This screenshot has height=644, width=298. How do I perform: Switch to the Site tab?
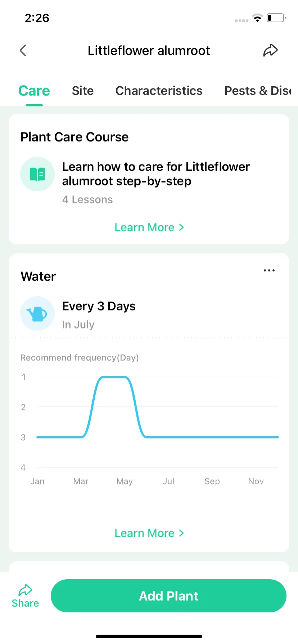pyautogui.click(x=83, y=91)
